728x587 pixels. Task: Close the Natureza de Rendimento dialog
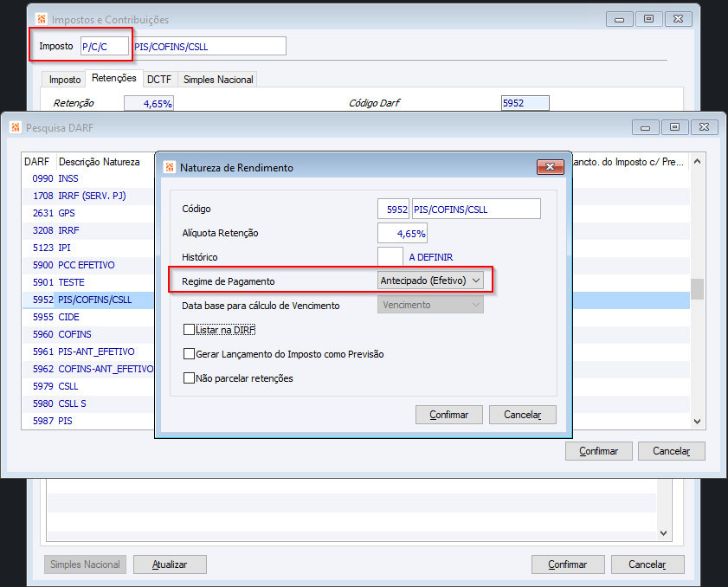pyautogui.click(x=551, y=167)
